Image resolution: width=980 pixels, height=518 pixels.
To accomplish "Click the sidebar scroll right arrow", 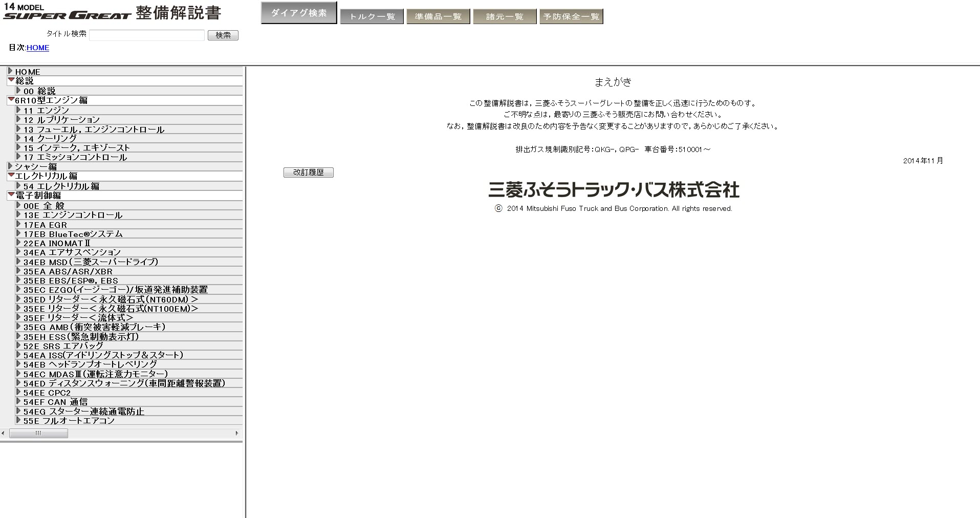I will tap(236, 434).
